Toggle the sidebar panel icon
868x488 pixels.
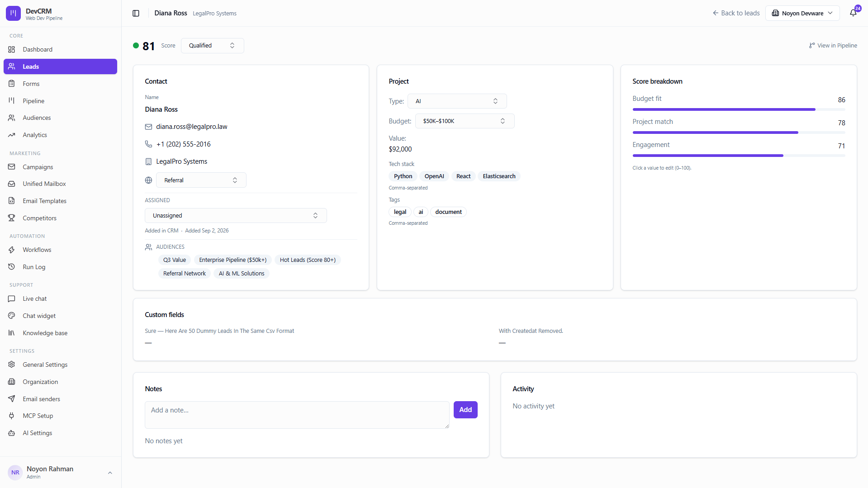point(136,13)
